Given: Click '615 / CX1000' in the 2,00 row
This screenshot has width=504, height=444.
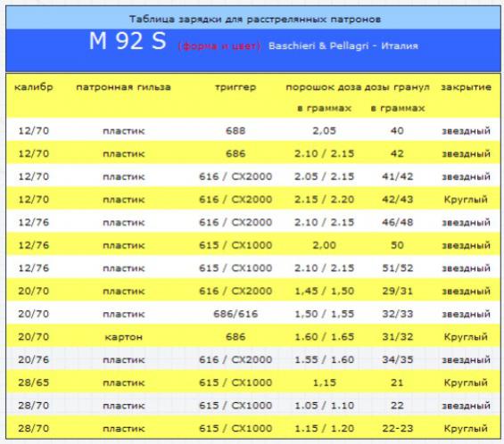Looking at the screenshot, I should tap(235, 245).
